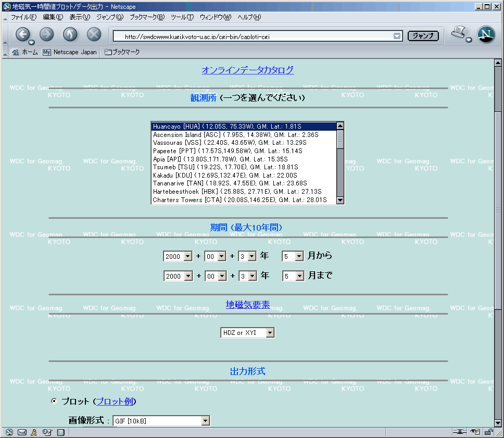Image resolution: width=504 pixels, height=438 pixels.
Task: Open the HDZ or XYI component dropdown
Action: pyautogui.click(x=247, y=332)
